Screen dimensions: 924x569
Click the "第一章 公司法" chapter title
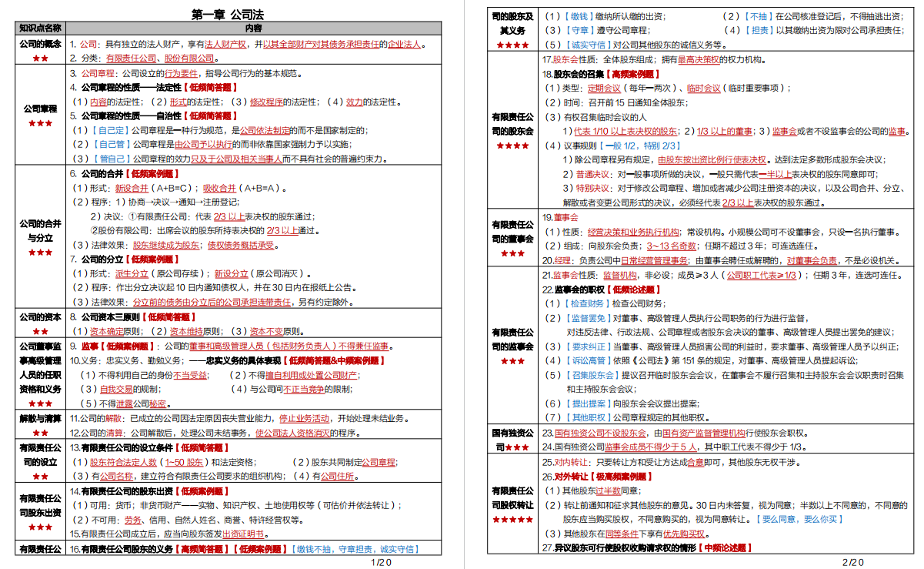(229, 15)
